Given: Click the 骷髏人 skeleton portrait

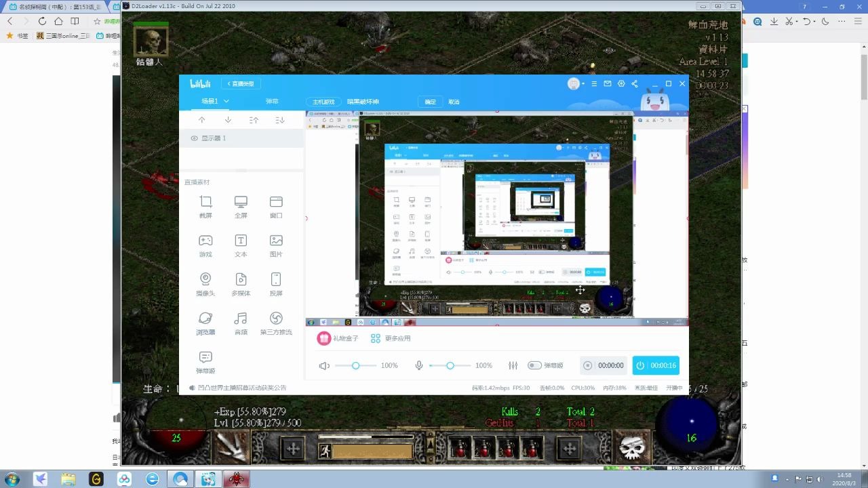Looking at the screenshot, I should (x=151, y=41).
